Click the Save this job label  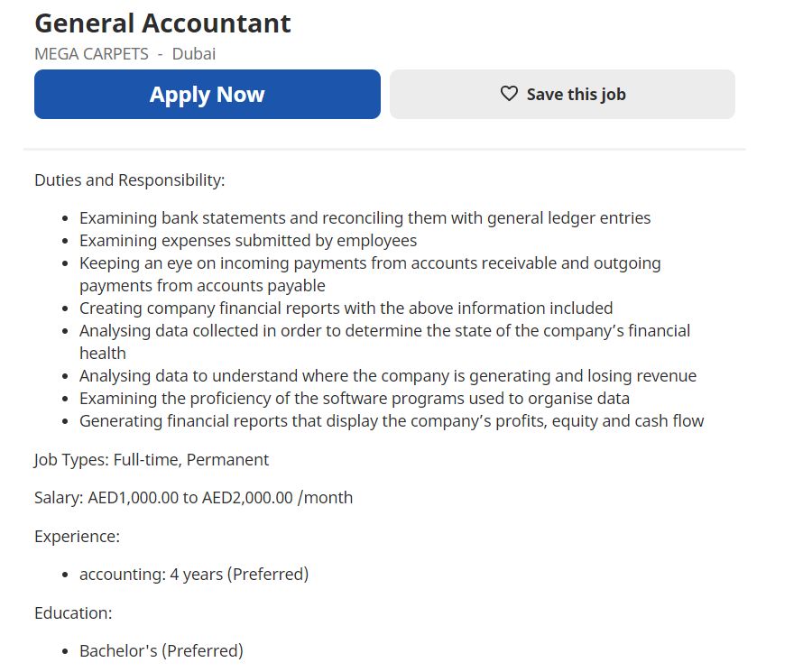click(576, 94)
